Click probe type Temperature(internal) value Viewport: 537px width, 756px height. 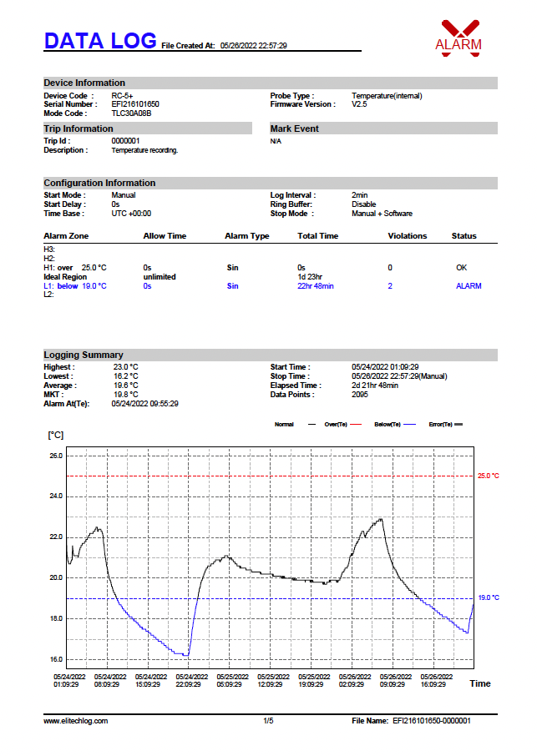pos(387,96)
